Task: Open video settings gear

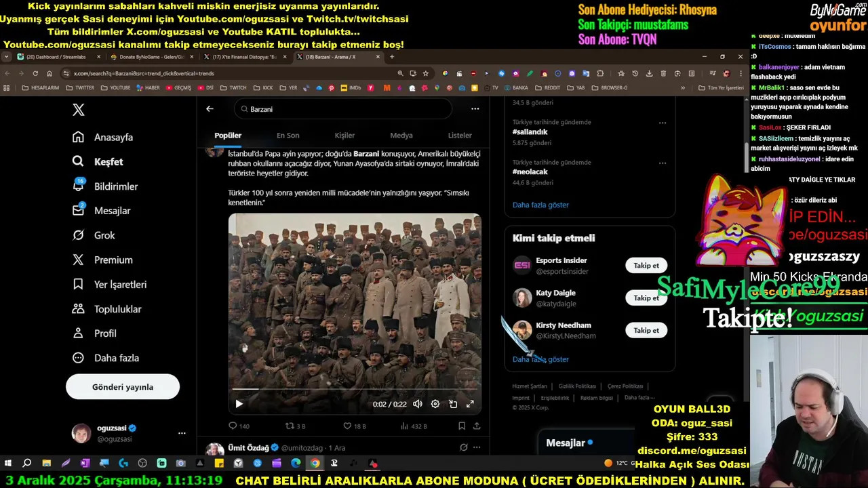Action: click(435, 404)
